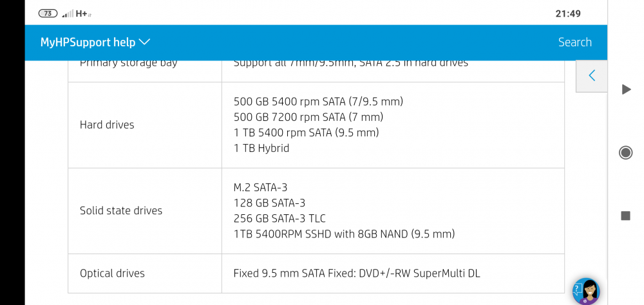Expand the MyHPSupport help dropdown chevron
Image resolution: width=644 pixels, height=305 pixels.
coord(144,42)
